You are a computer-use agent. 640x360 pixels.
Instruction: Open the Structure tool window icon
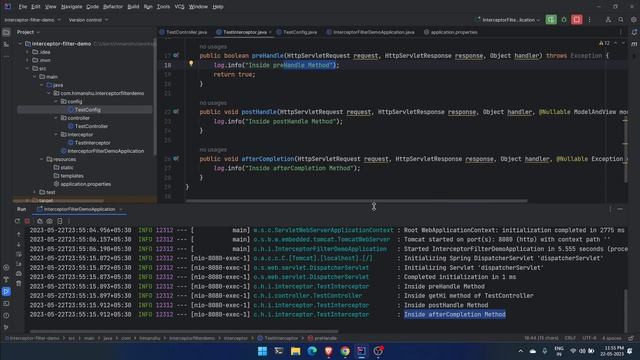(6, 44)
